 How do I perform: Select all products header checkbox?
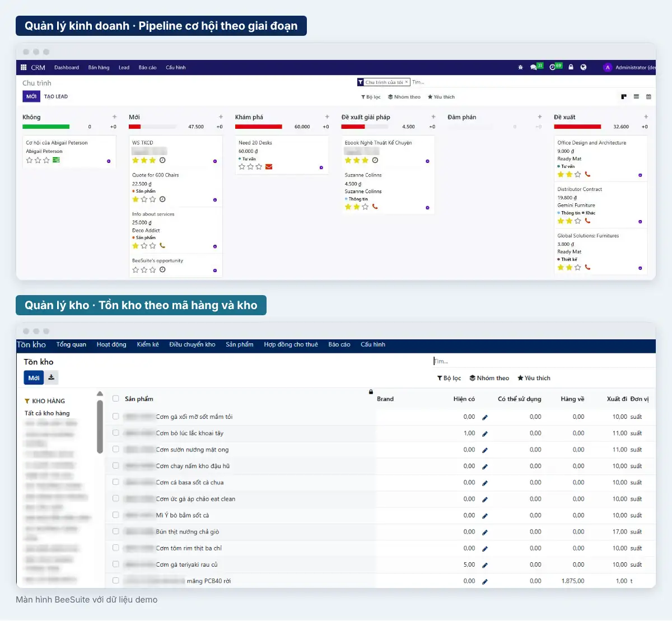click(x=115, y=399)
